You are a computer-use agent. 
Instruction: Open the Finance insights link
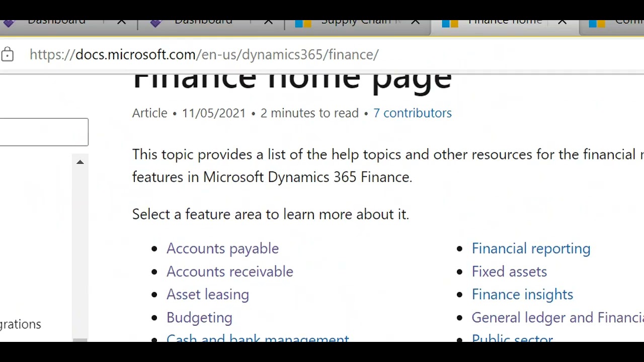522,295
